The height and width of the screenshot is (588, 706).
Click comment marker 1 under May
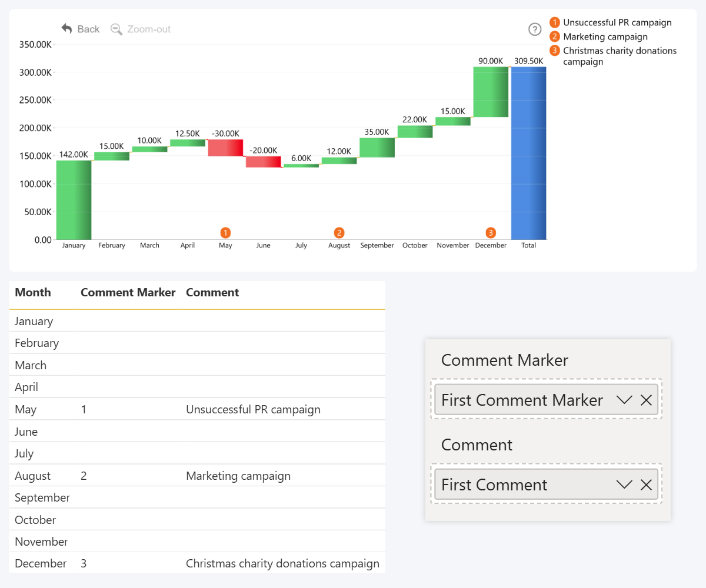[225, 232]
